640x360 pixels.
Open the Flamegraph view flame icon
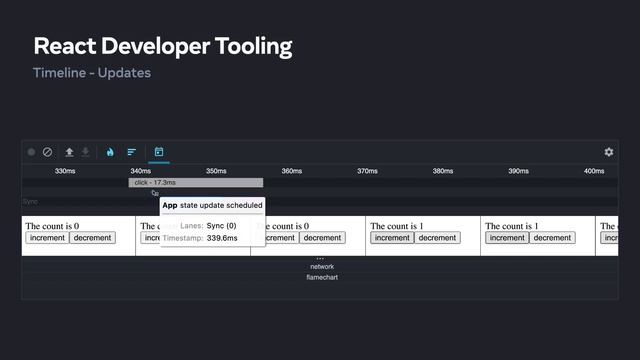[x=110, y=152]
